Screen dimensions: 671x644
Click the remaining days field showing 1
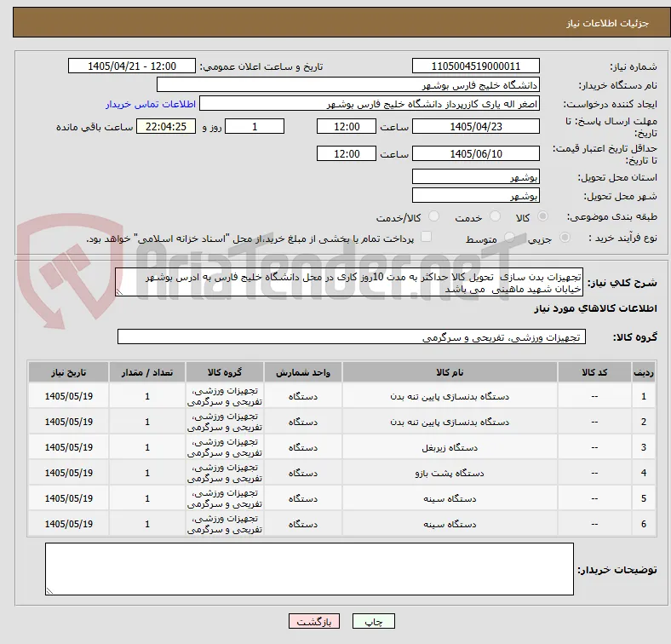click(255, 126)
